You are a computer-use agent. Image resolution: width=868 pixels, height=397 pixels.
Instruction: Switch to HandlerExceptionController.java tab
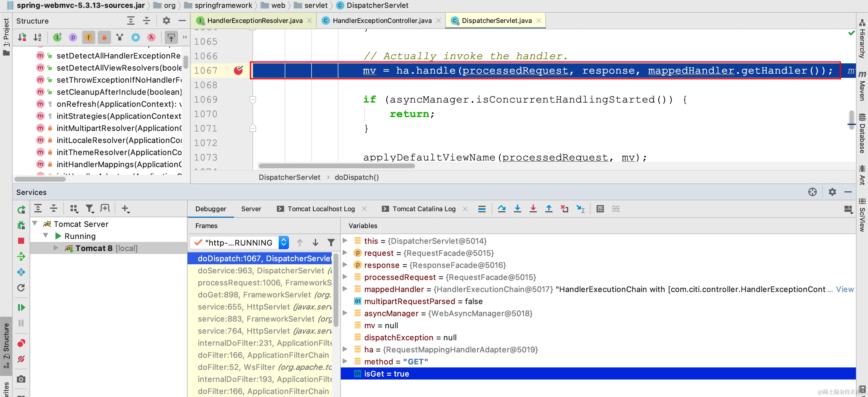point(382,21)
